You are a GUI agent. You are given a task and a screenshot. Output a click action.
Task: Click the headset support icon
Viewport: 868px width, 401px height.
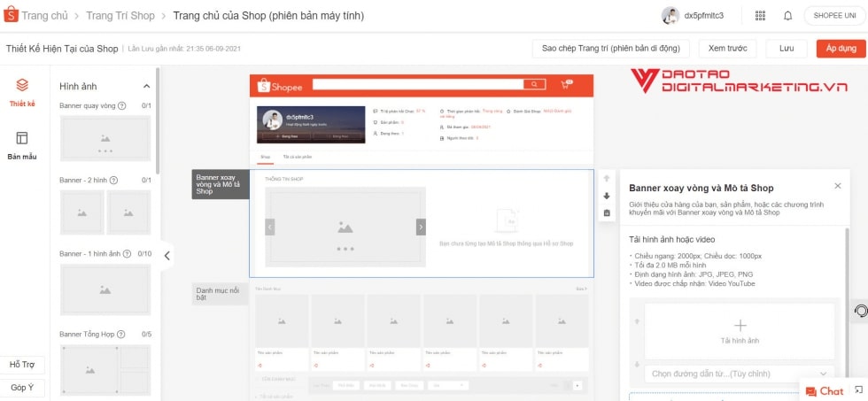point(859,311)
